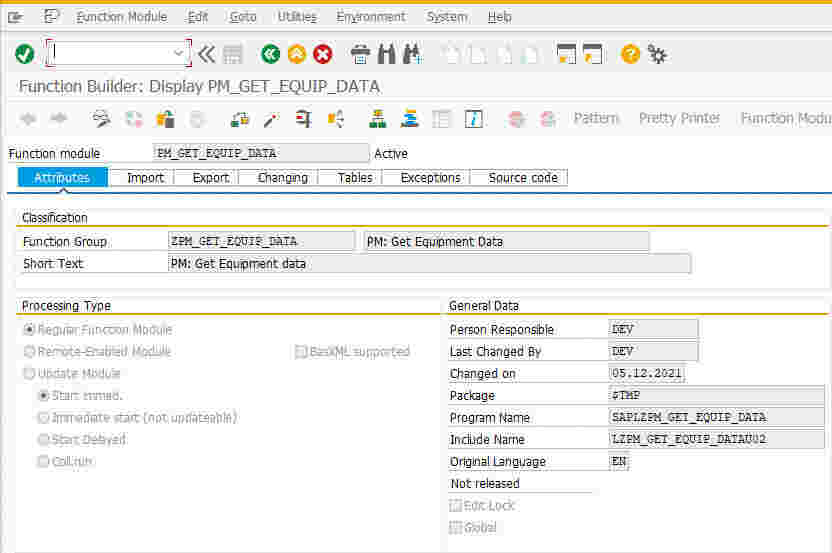Switch to the Exceptions tab

(430, 178)
